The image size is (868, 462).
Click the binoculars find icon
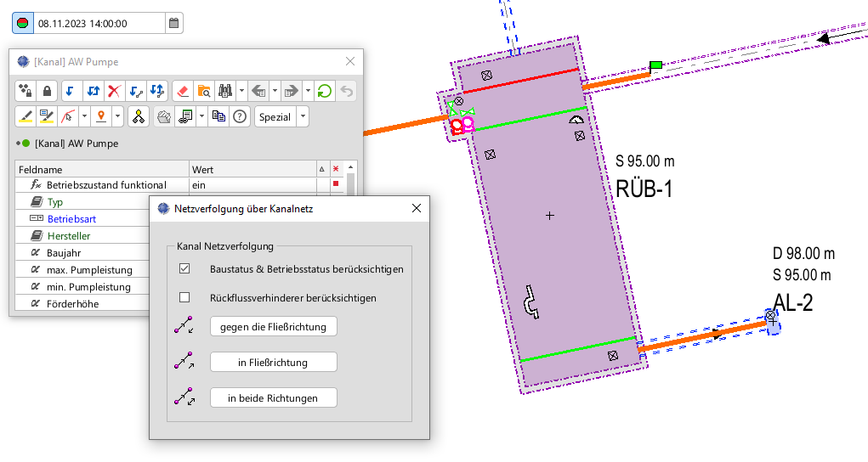225,91
